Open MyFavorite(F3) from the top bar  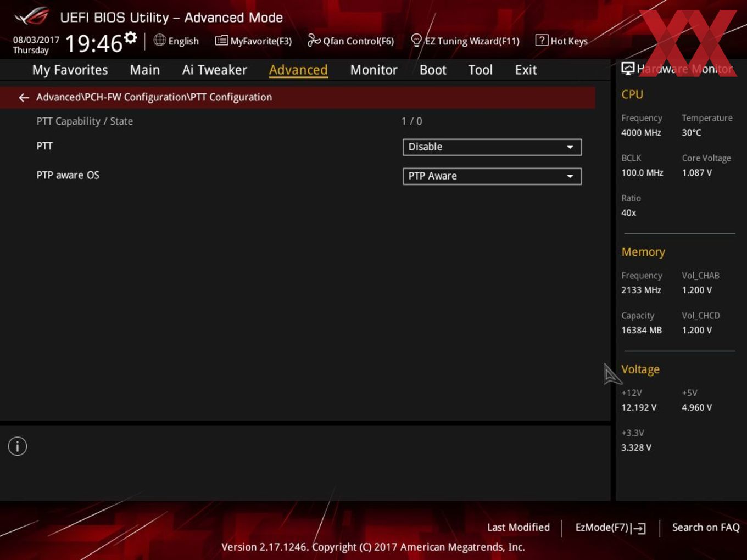tap(253, 41)
